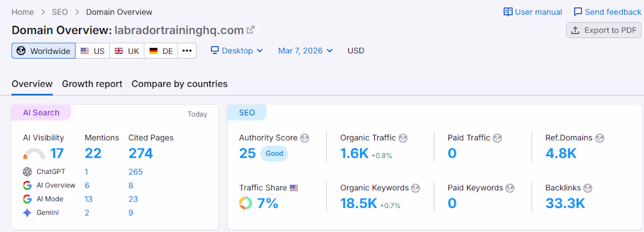
Task: Click the globe icon next to Ref.Domains
Action: point(600,138)
